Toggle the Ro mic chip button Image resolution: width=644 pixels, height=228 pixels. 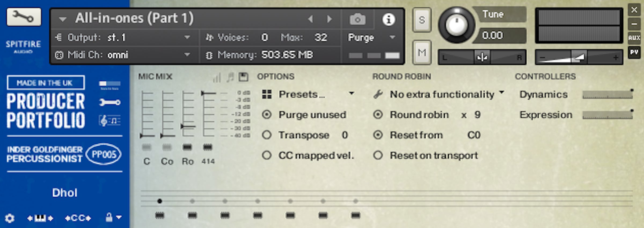187,147
